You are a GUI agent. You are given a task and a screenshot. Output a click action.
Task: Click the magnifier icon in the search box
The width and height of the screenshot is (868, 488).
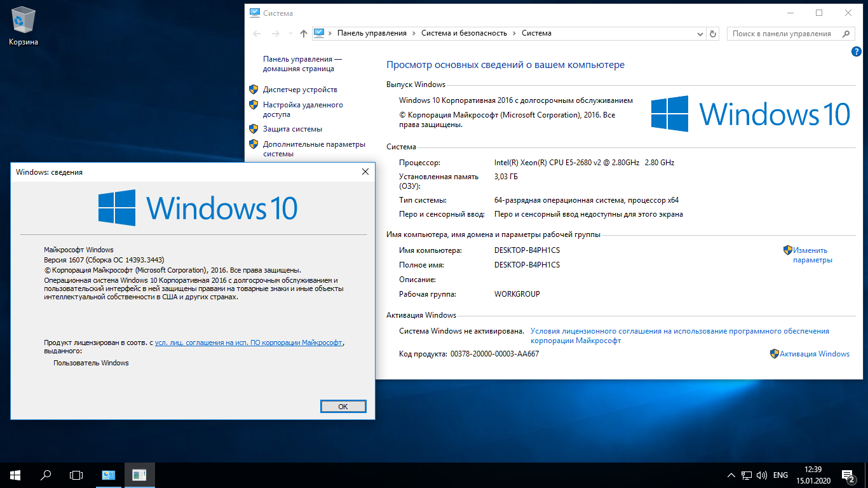846,34
